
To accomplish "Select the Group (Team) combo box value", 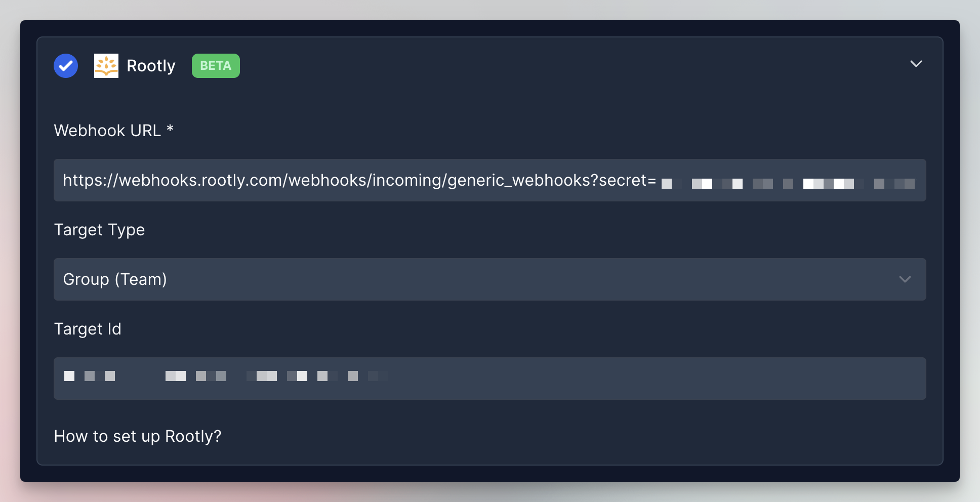I will (115, 279).
